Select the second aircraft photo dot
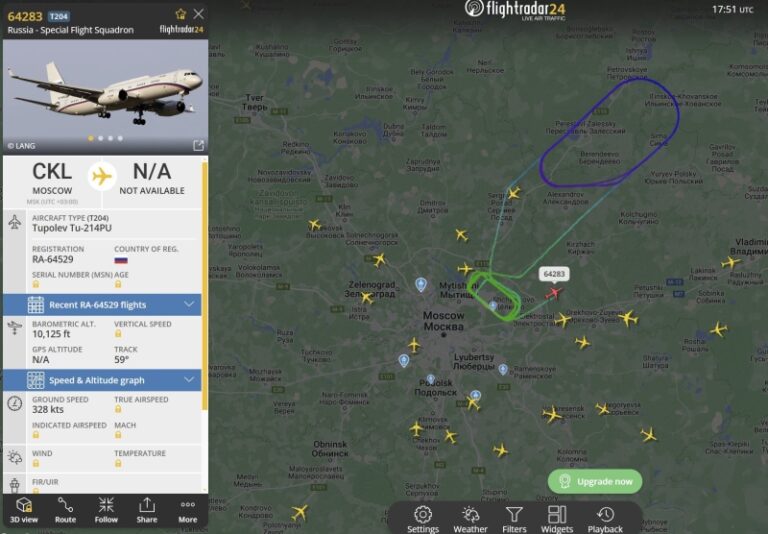Screen dimensions: 768x534 100,139
